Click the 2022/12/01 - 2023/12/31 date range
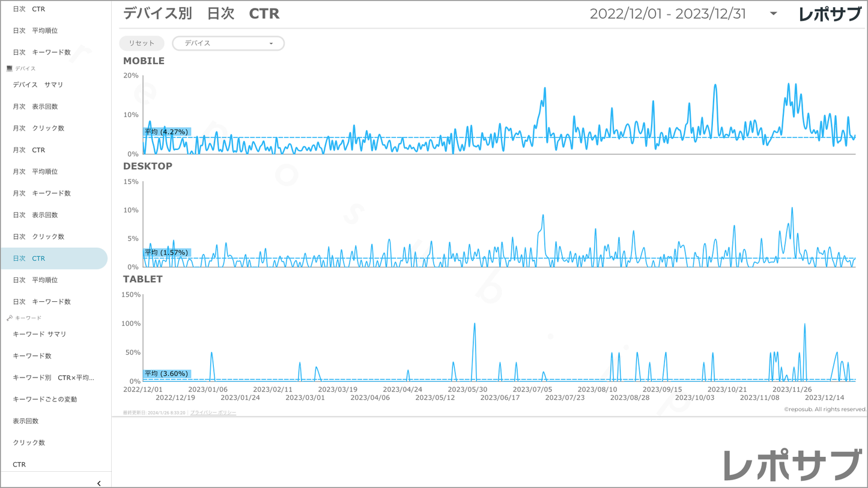Image resolution: width=868 pixels, height=488 pixels. click(x=667, y=14)
